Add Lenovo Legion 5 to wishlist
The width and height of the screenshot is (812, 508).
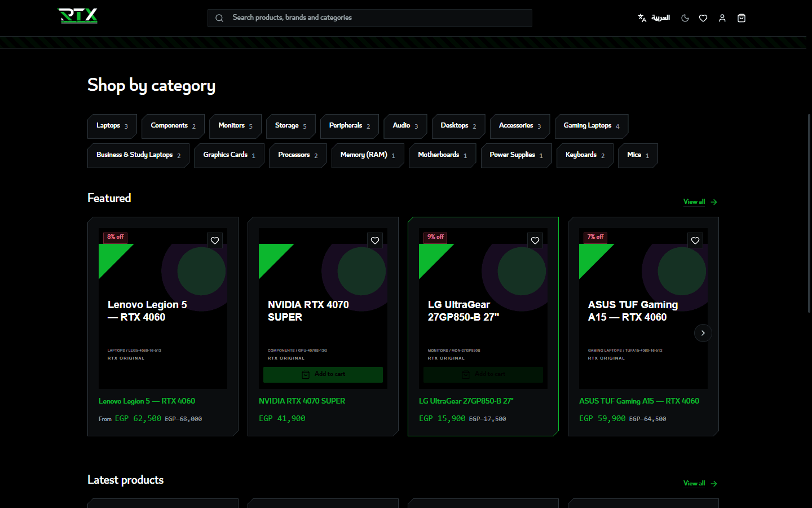[x=215, y=240]
